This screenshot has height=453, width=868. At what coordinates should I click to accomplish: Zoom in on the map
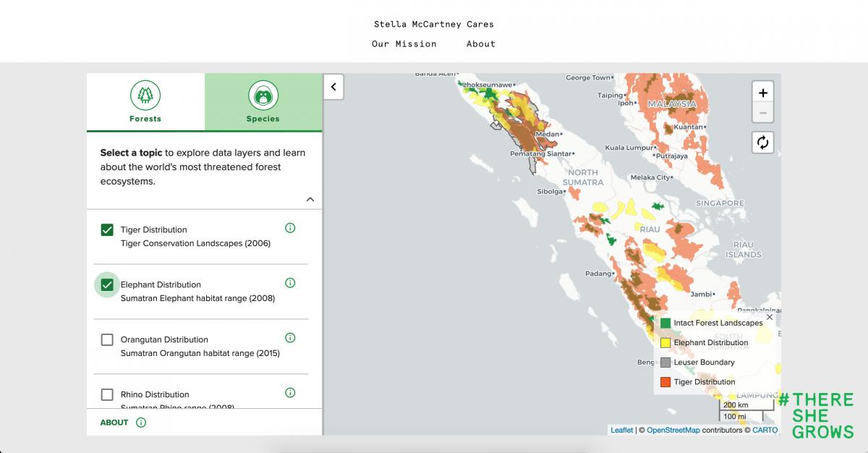[762, 93]
